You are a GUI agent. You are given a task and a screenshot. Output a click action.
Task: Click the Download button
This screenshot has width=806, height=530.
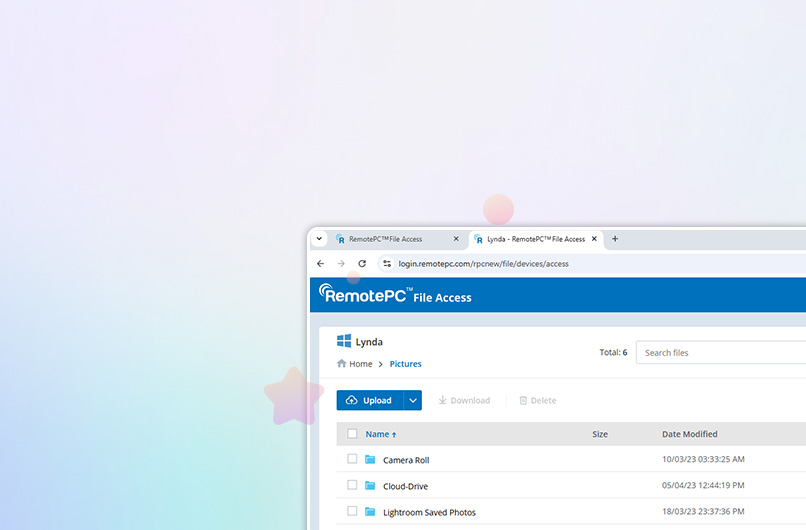[464, 400]
